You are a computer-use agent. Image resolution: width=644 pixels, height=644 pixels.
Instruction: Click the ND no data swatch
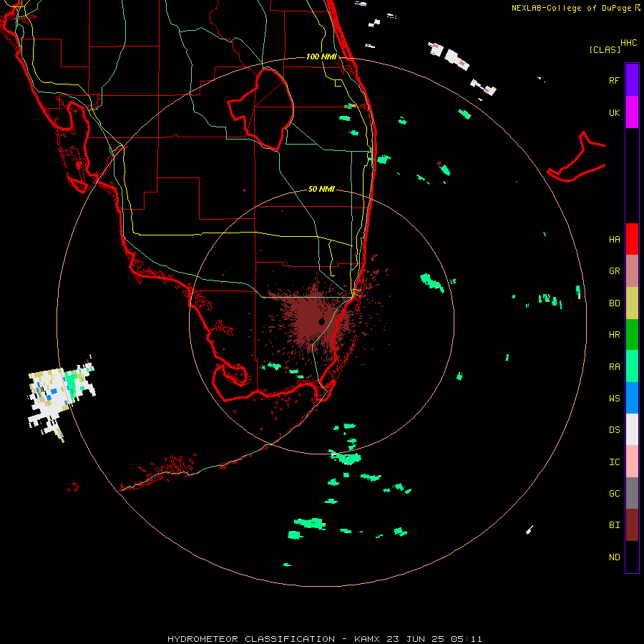pos(632,557)
